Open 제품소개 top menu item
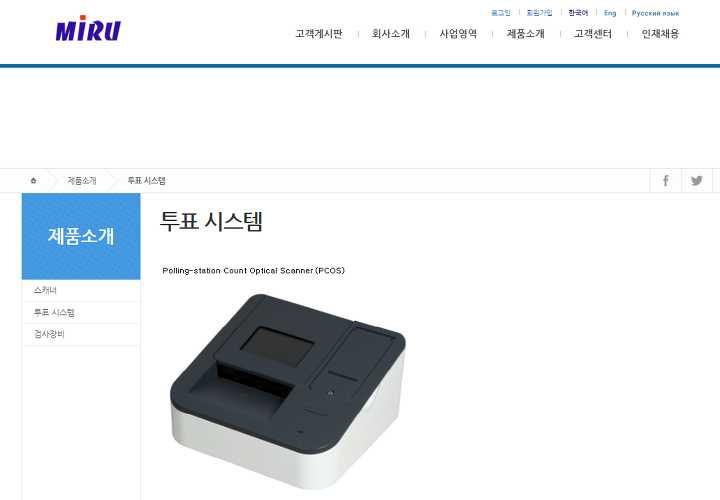The width and height of the screenshot is (720, 500). pyautogui.click(x=526, y=34)
